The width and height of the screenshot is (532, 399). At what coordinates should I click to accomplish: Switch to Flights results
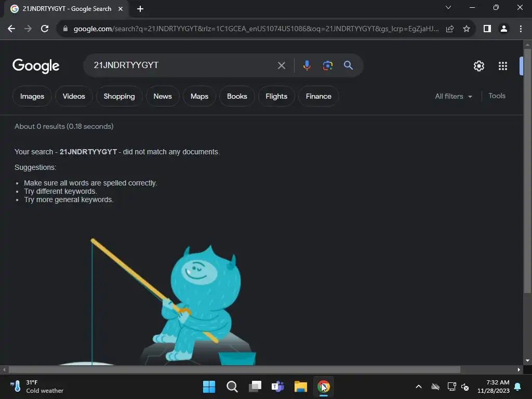tap(276, 96)
